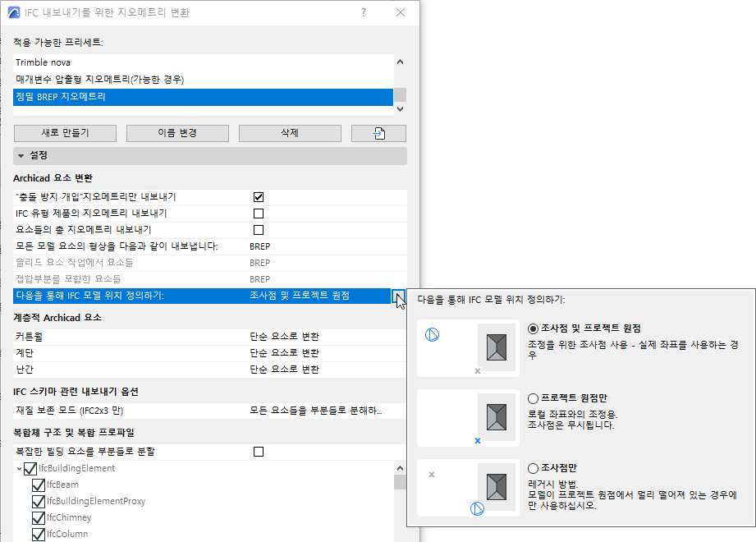Open the 모든 모델 요소의 형상 BREP dropdown

(x=260, y=246)
